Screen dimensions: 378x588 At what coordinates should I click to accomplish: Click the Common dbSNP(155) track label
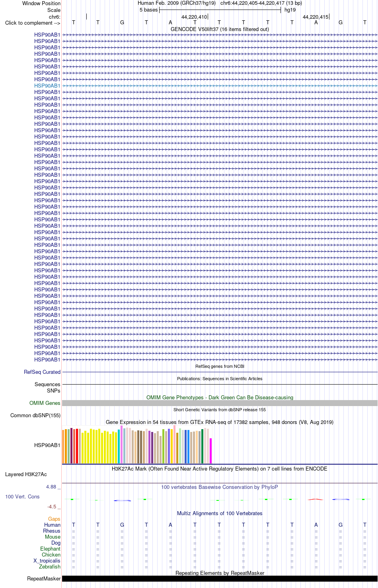coord(35,415)
